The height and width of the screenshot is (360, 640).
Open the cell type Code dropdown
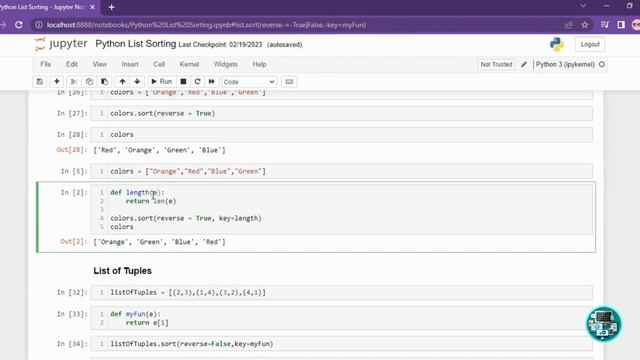coord(249,82)
